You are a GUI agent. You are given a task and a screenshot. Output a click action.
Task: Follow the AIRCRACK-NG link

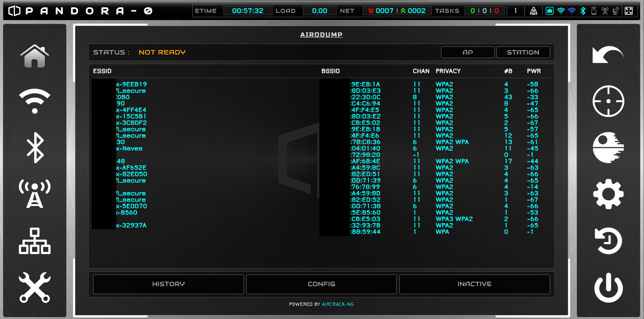click(x=338, y=305)
